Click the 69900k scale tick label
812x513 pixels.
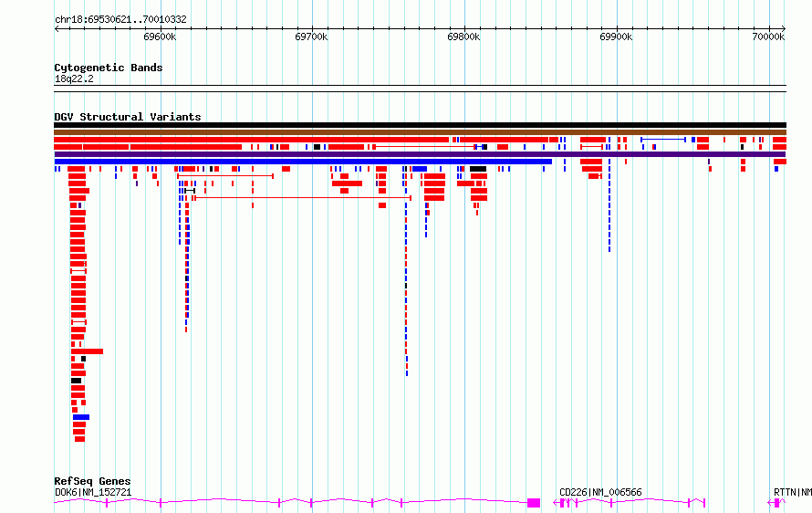pos(616,37)
